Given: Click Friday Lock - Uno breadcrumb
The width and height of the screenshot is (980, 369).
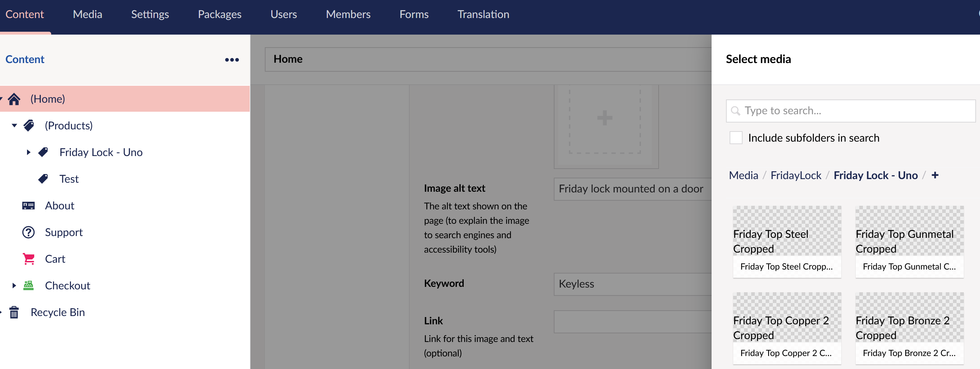Looking at the screenshot, I should [876, 175].
